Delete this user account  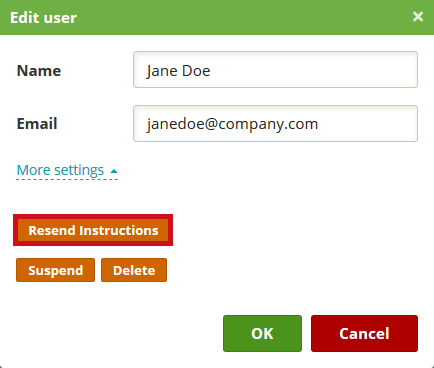pos(134,270)
